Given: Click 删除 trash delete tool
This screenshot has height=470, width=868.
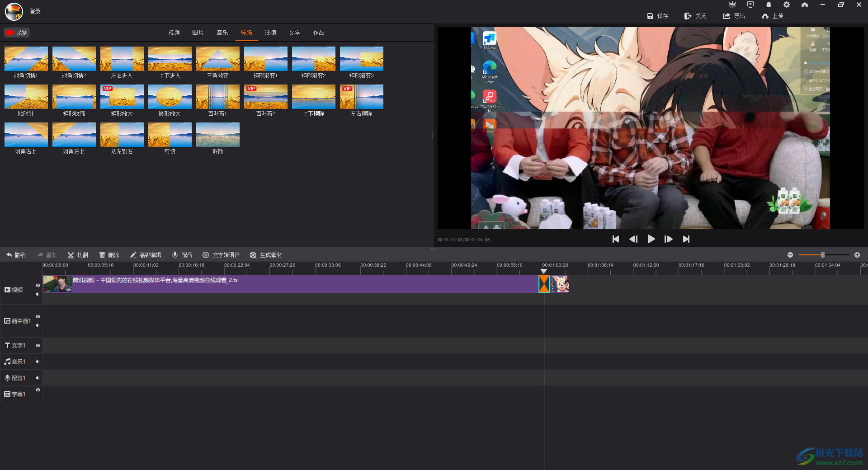Looking at the screenshot, I should [x=109, y=255].
